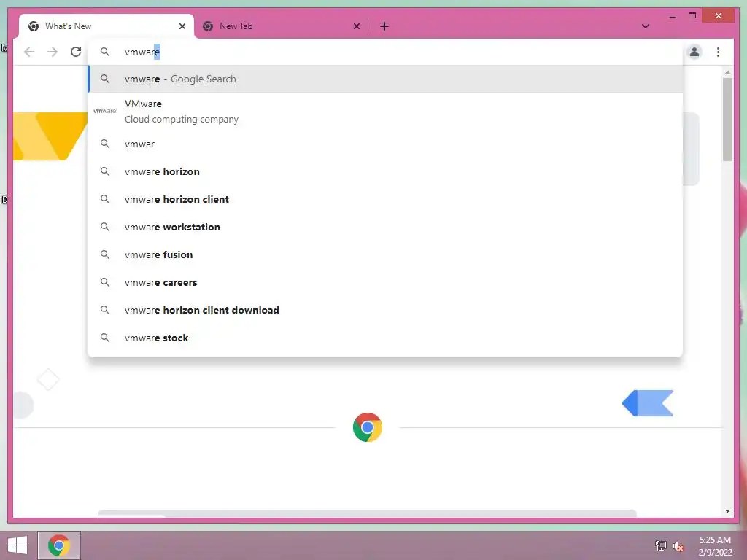This screenshot has width=747, height=560.
Task: Switch to the What's New tab
Action: click(x=107, y=26)
